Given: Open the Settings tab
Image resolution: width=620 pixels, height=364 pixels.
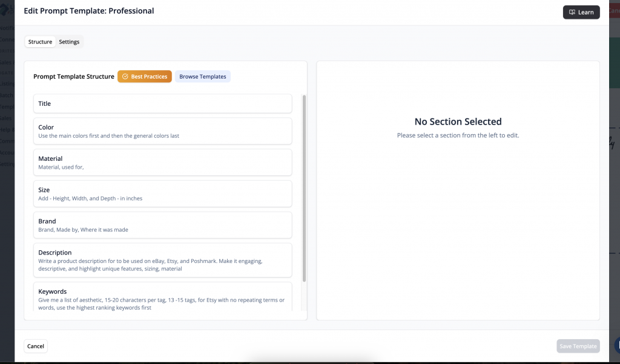Looking at the screenshot, I should (69, 42).
